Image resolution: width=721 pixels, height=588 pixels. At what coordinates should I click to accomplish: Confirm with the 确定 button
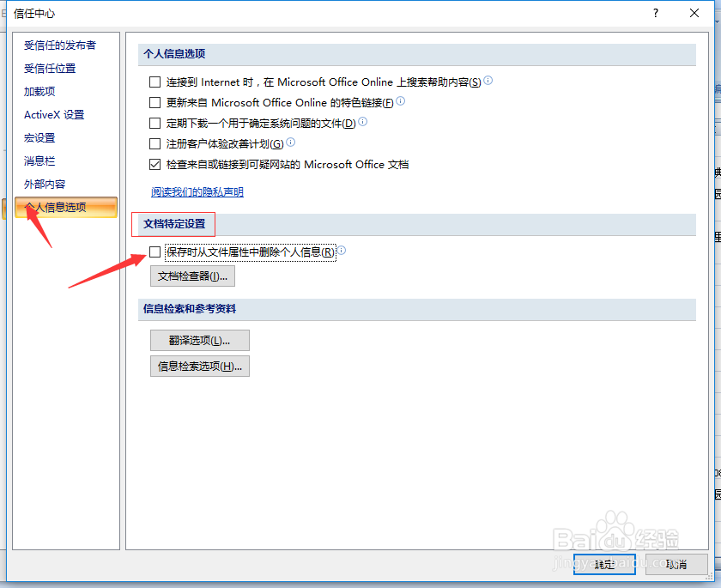coord(604,564)
